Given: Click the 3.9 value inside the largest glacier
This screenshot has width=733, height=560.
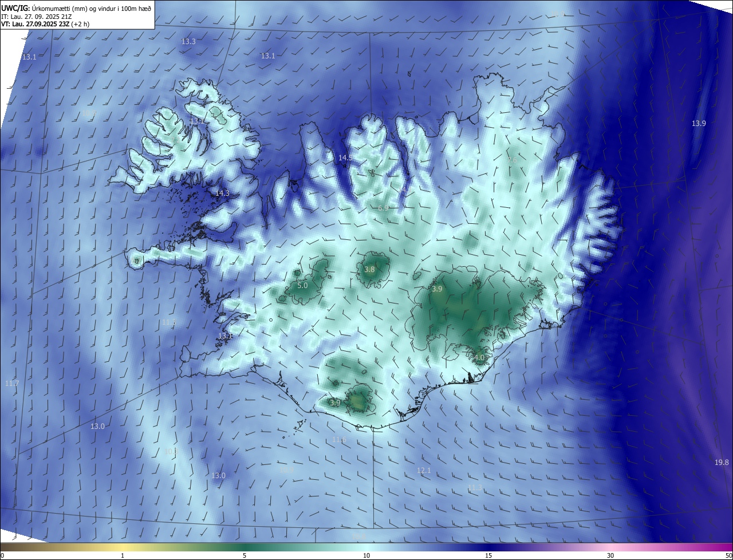Looking at the screenshot, I should coord(437,290).
